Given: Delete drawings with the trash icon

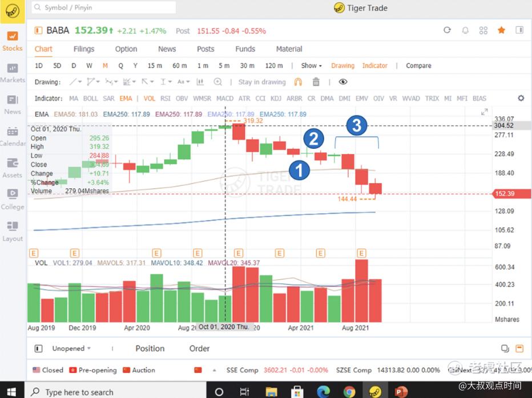Looking at the screenshot, I should (x=316, y=82).
